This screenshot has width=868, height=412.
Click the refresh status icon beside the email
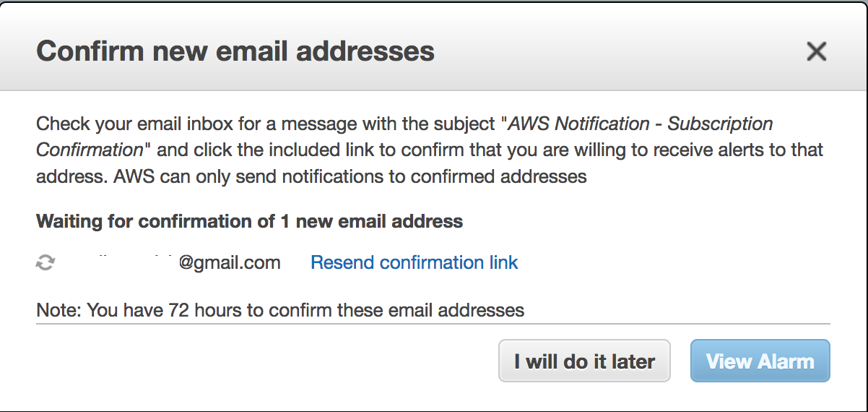pos(45,263)
